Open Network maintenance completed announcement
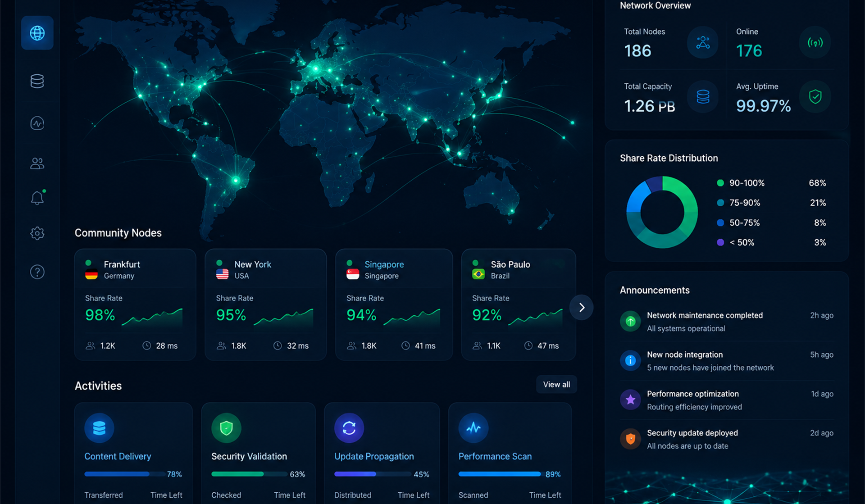 727,322
